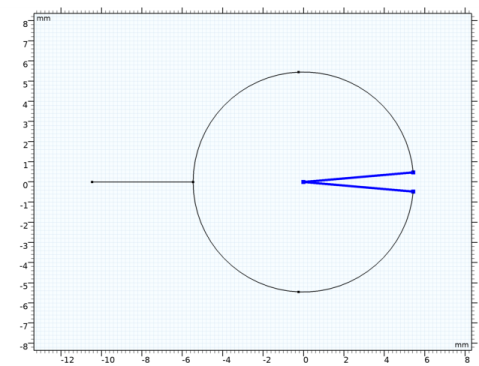Select the upper blue line segment
The width and height of the screenshot is (479, 366).
tap(358, 177)
